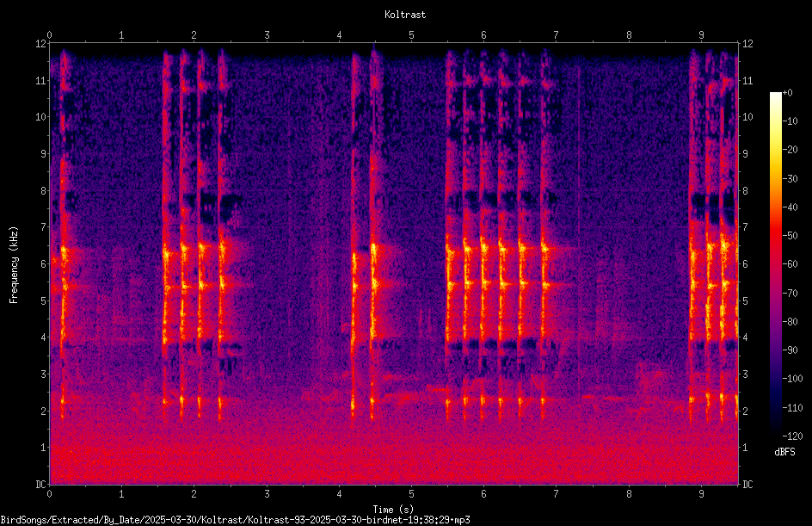Click the '-60' colorbar scale value
812x526 pixels.
(x=790, y=264)
